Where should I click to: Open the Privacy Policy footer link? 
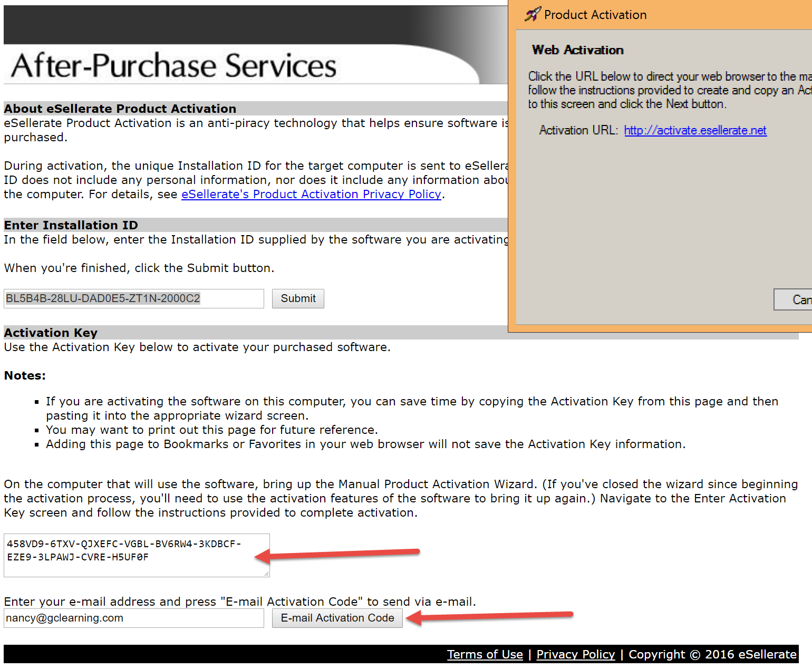click(576, 654)
